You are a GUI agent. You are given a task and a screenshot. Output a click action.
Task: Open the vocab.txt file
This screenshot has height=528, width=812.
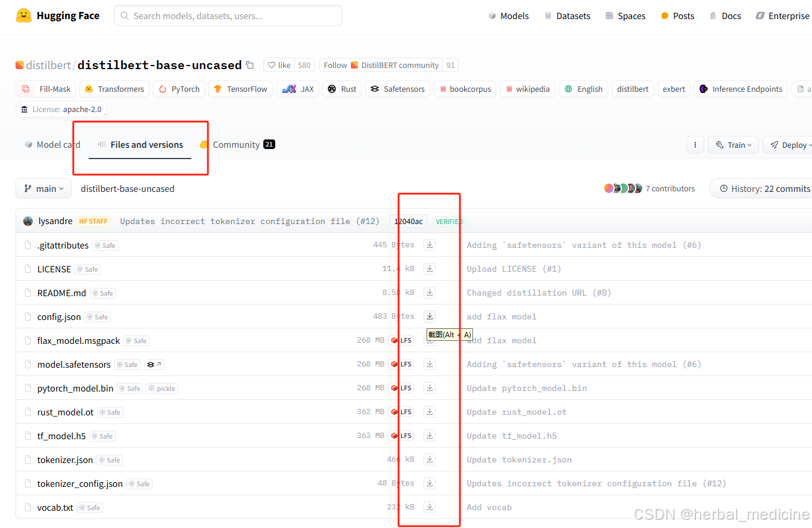55,508
